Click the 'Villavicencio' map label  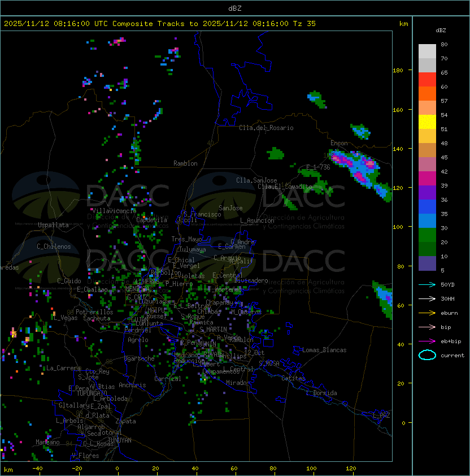tap(114, 211)
